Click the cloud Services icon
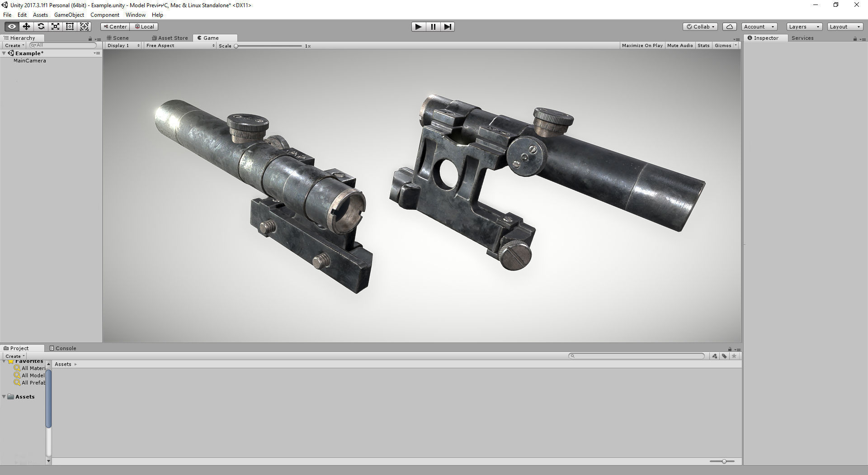This screenshot has width=868, height=475. point(730,27)
